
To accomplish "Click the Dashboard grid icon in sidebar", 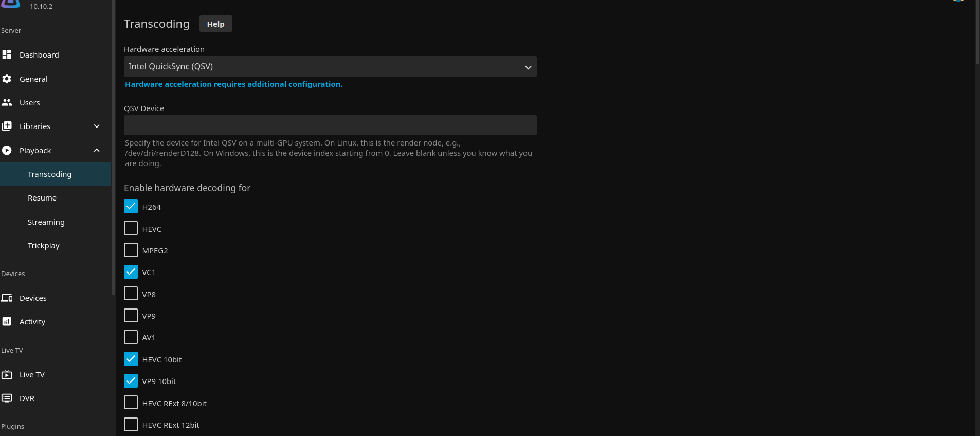I will click(x=7, y=55).
